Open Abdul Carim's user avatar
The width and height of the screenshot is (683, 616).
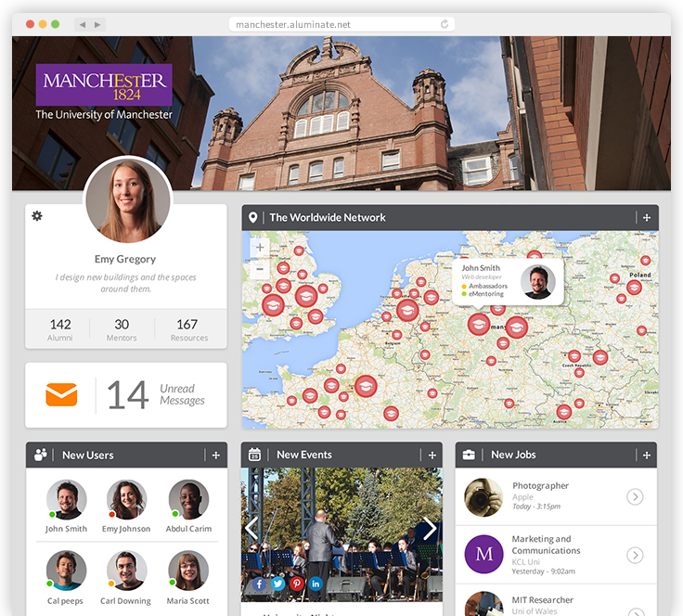[188, 500]
